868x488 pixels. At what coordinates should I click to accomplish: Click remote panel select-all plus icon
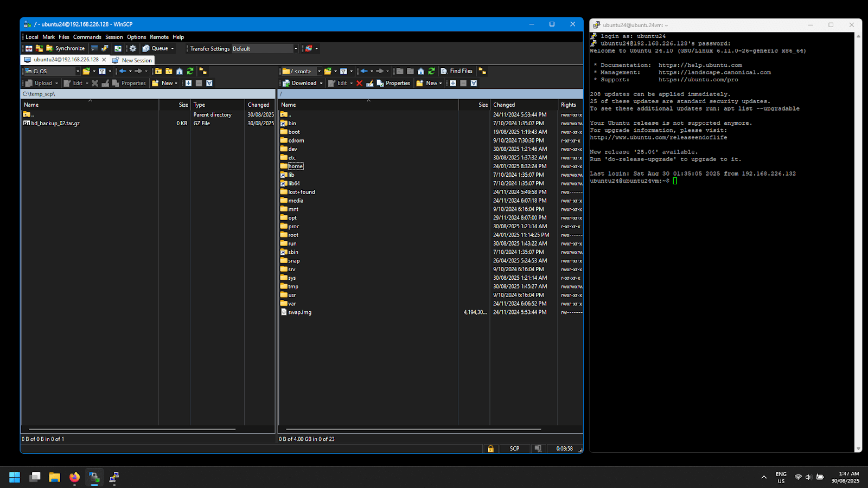pos(453,83)
